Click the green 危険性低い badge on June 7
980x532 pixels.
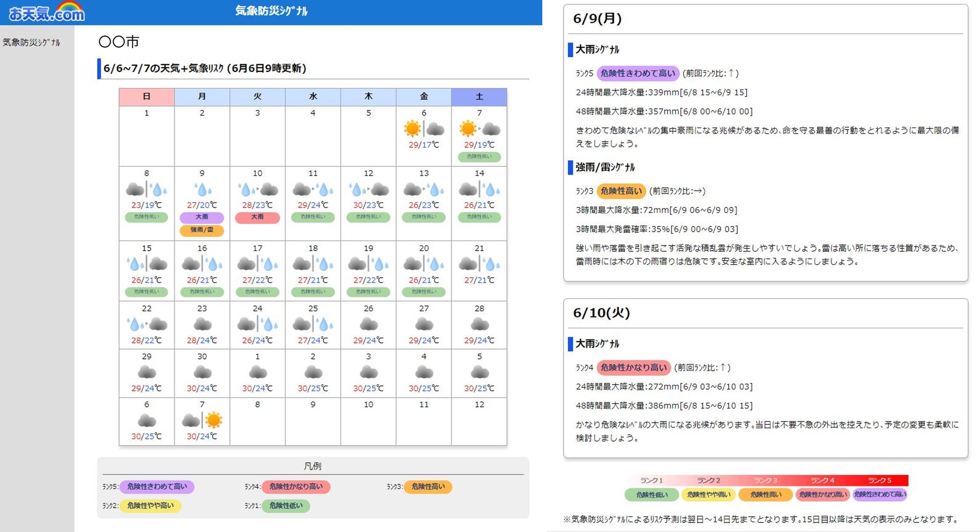click(479, 157)
